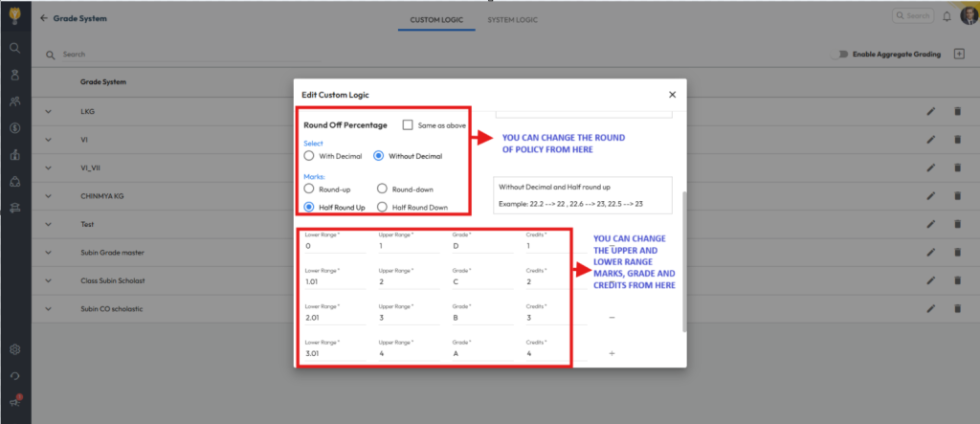980x424 pixels.
Task: Click the search icon in left sidebar
Action: click(x=15, y=48)
